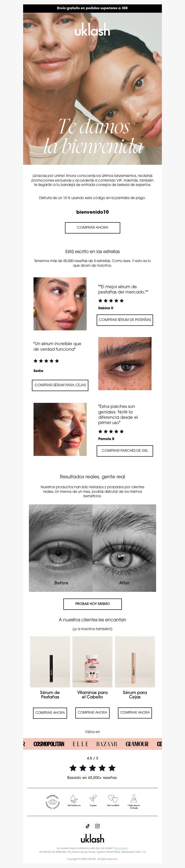The height and width of the screenshot is (868, 185).
Task: Open the Sérum para Cejas product image
Action: tap(135, 662)
